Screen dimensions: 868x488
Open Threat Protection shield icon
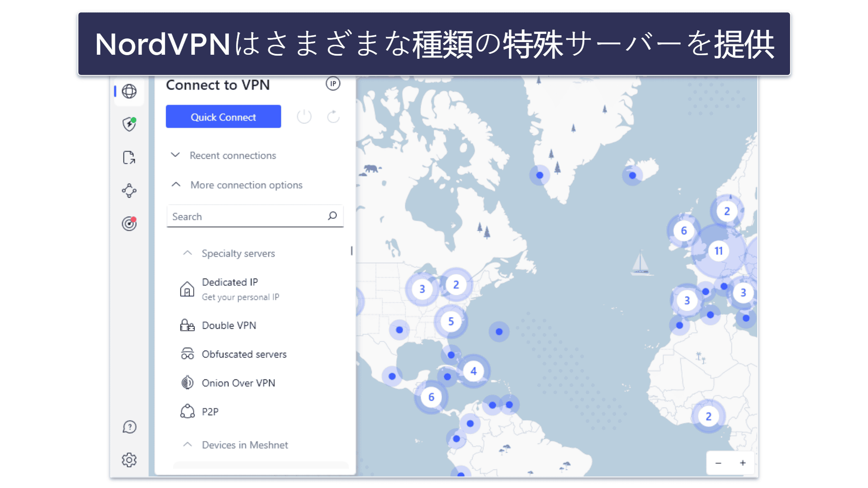[129, 124]
